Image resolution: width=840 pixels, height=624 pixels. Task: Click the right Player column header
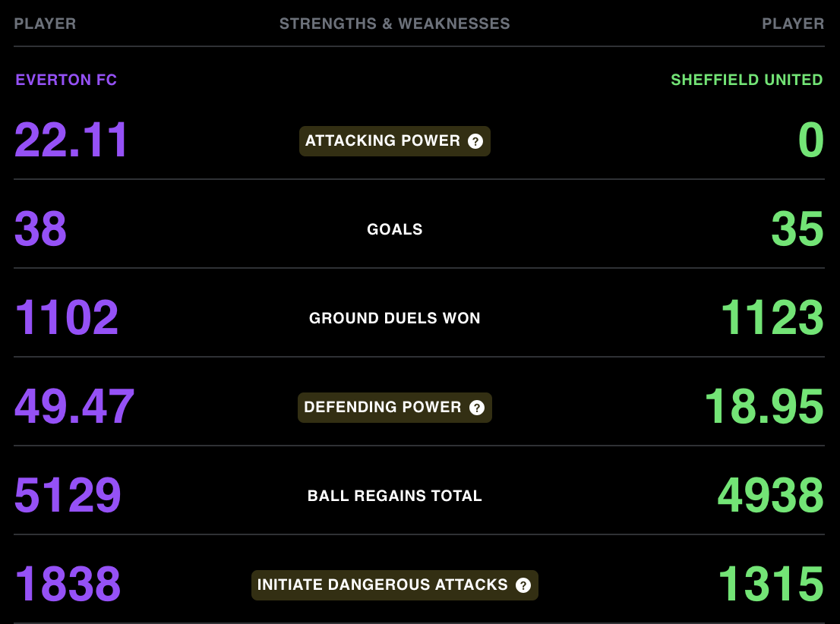[x=793, y=24]
